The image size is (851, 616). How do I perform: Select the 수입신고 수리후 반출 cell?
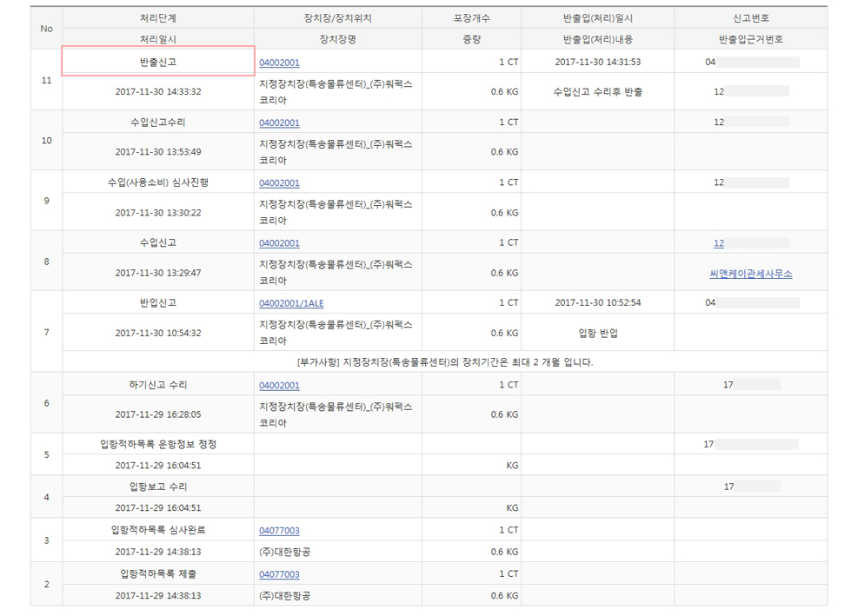pyautogui.click(x=597, y=91)
